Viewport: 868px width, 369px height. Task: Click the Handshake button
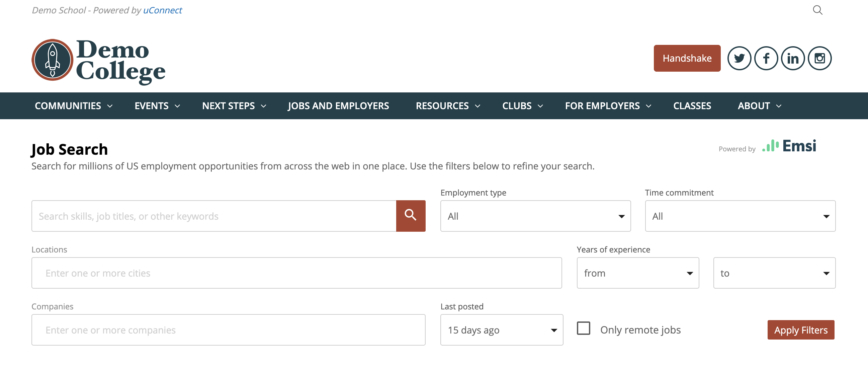[687, 58]
